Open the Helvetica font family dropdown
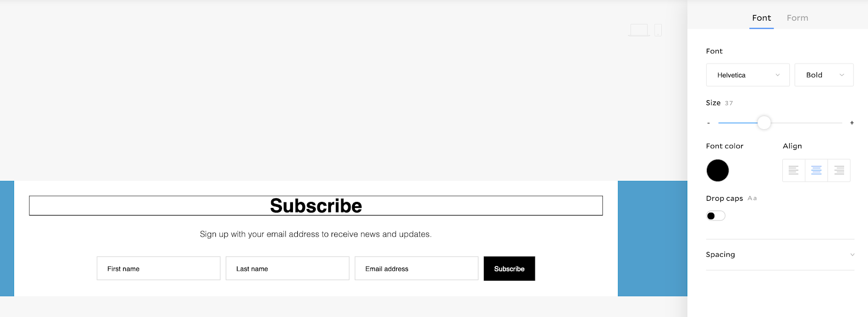Viewport: 868px width, 317px height. click(x=748, y=75)
